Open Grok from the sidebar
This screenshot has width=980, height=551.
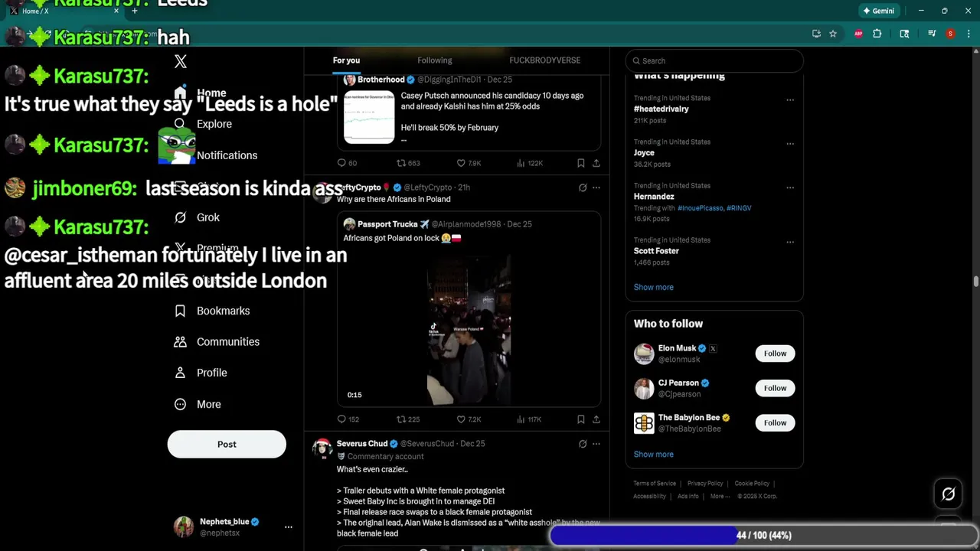pyautogui.click(x=197, y=217)
